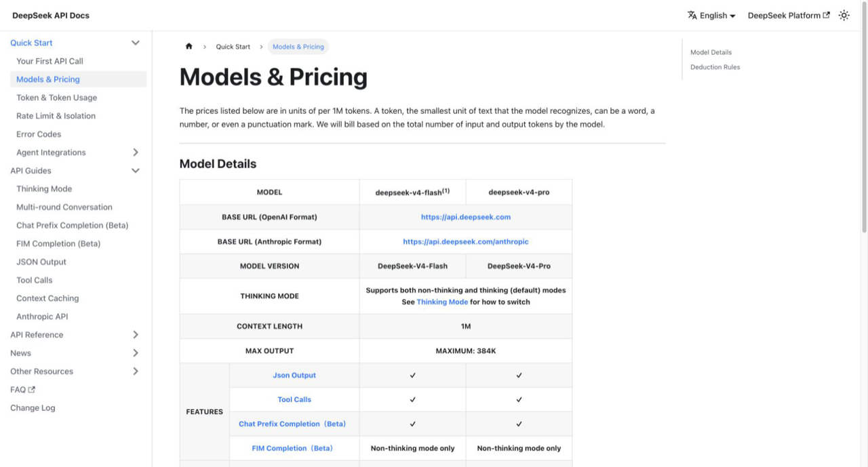Viewport: 868px width, 467px height.
Task: Click the home breadcrumb icon
Action: (x=189, y=47)
